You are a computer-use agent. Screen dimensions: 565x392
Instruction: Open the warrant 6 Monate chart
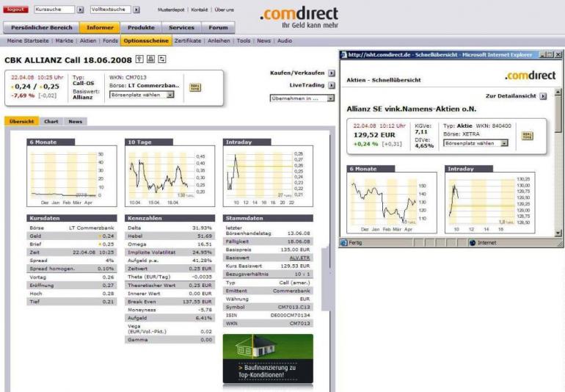72,176
